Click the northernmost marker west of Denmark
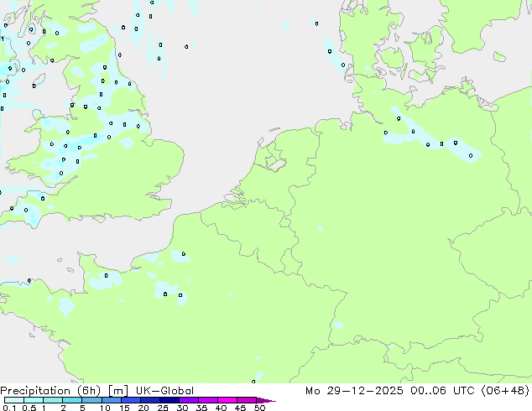Screen dimensions: 532x411 click(316, 23)
